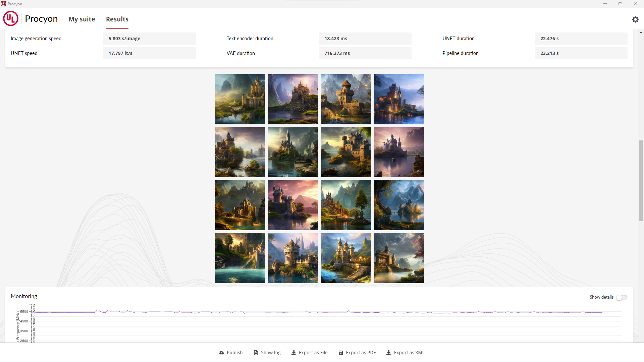
Task: Click the Export as File download icon
Action: click(x=294, y=352)
